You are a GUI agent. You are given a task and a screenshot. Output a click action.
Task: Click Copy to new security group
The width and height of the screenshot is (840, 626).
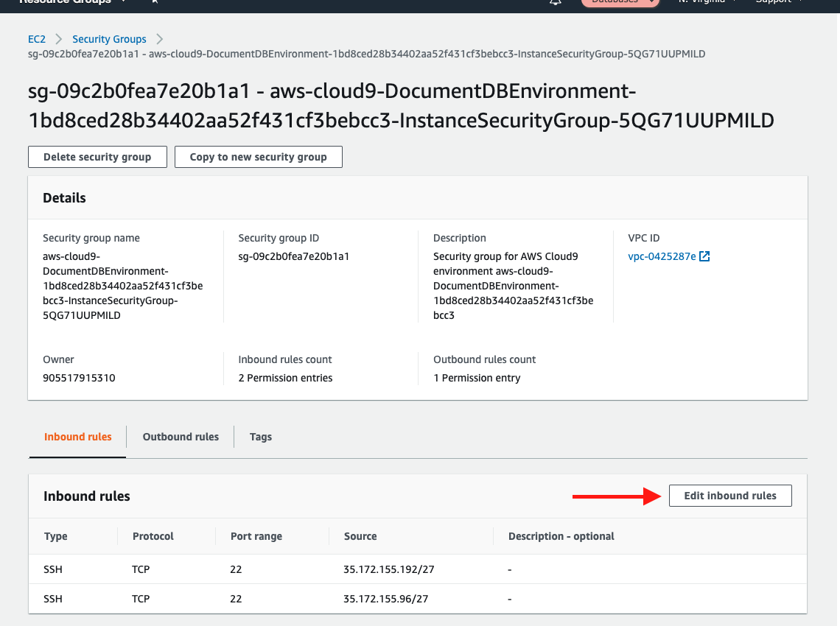[258, 157]
